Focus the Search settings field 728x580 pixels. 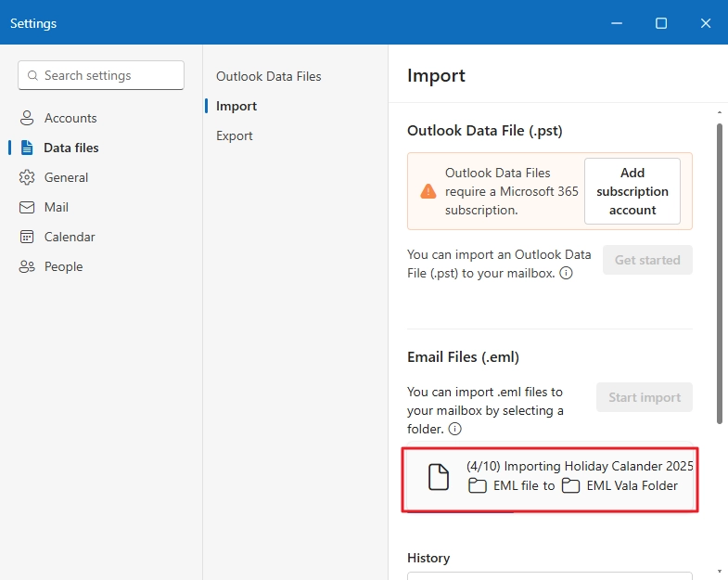pos(101,75)
